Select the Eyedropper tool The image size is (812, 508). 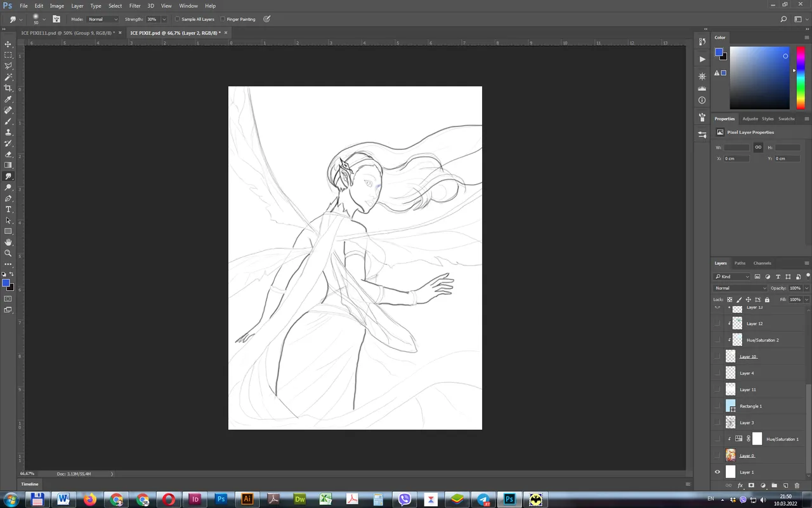tap(8, 99)
